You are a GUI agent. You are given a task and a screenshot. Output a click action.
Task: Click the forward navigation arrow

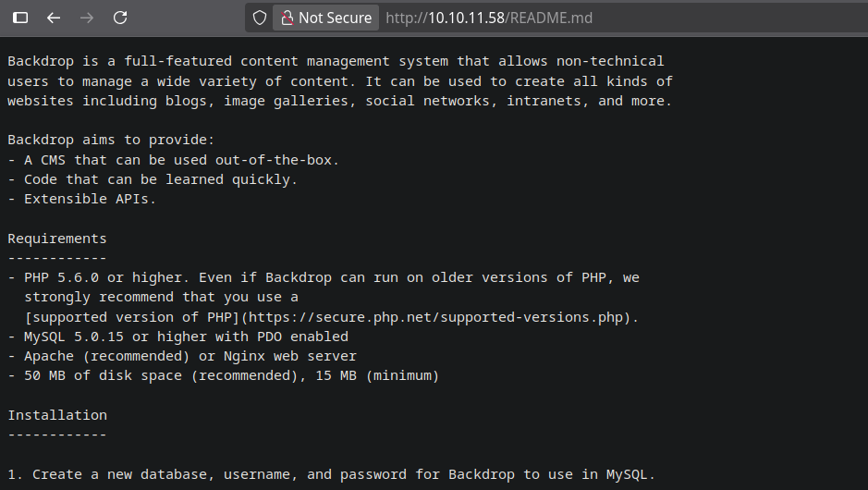pos(87,18)
